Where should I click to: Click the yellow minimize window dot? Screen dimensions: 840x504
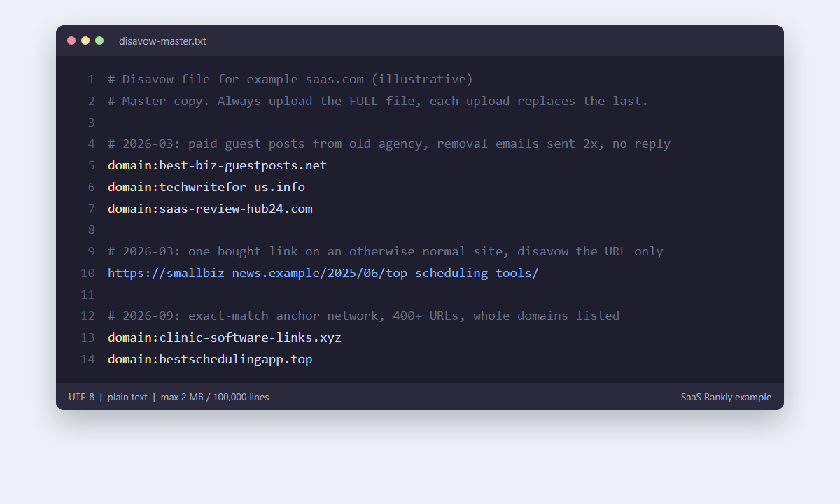coord(85,41)
